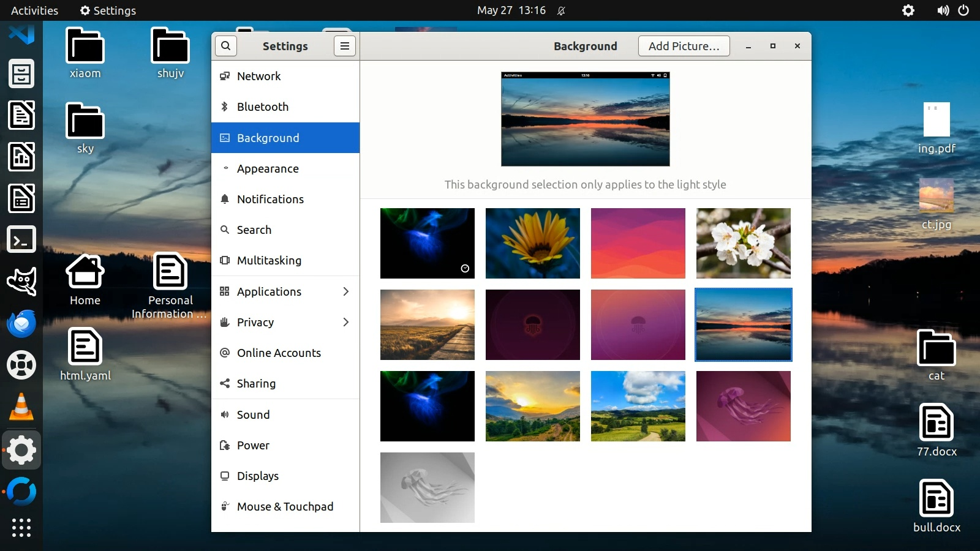Open the system menu via power icon

963,10
